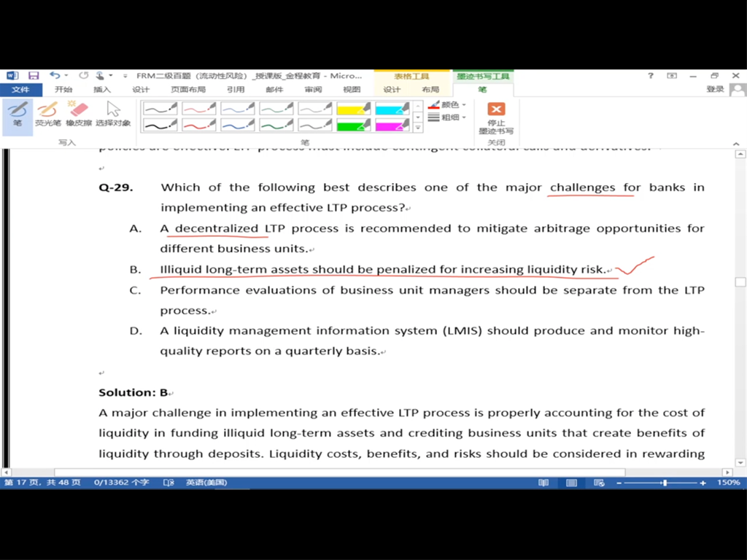Click the vertical scrollbar up arrow

740,155
